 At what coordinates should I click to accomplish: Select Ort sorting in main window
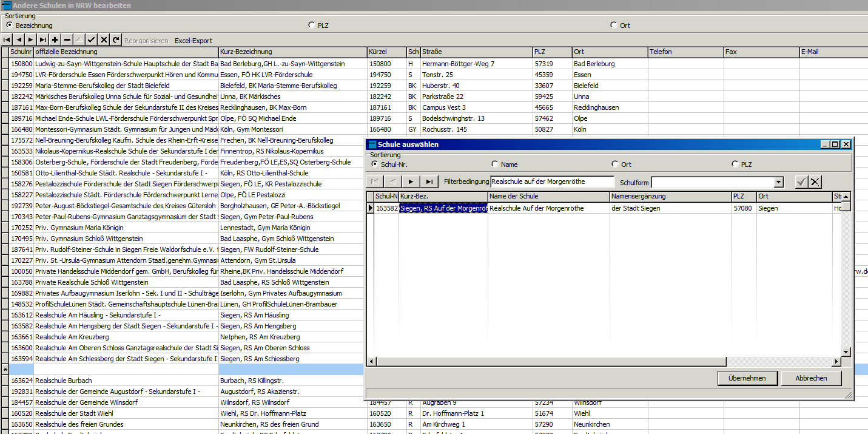[614, 25]
